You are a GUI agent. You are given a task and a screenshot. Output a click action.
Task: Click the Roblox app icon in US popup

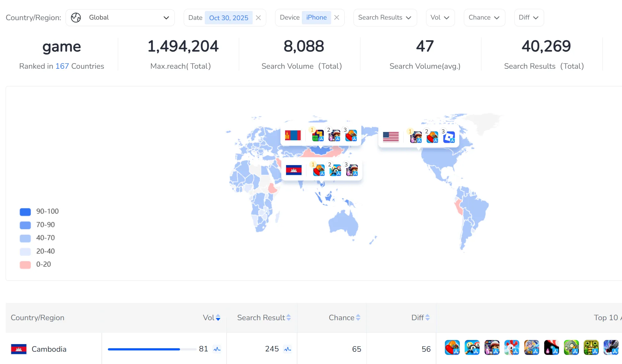pos(449,137)
